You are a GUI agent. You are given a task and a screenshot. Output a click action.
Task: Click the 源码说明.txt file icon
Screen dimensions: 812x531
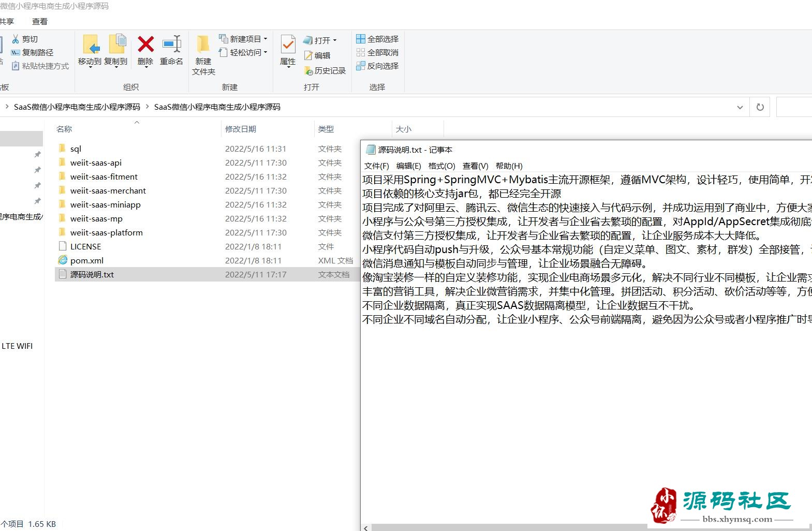pyautogui.click(x=63, y=274)
